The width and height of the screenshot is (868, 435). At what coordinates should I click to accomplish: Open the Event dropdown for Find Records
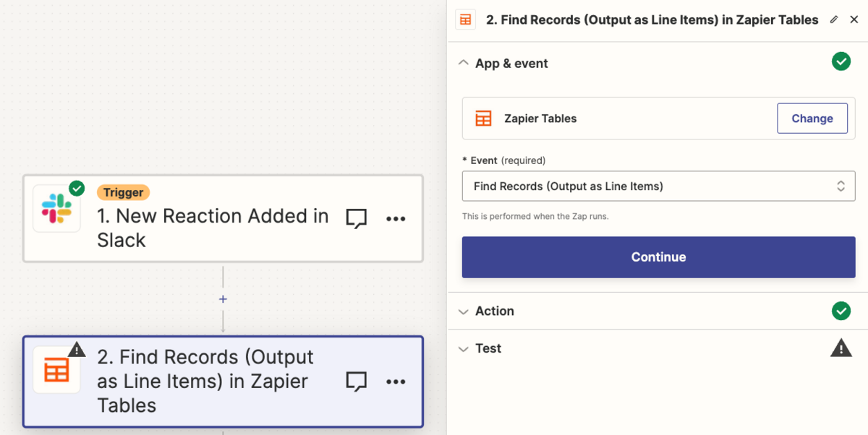659,186
